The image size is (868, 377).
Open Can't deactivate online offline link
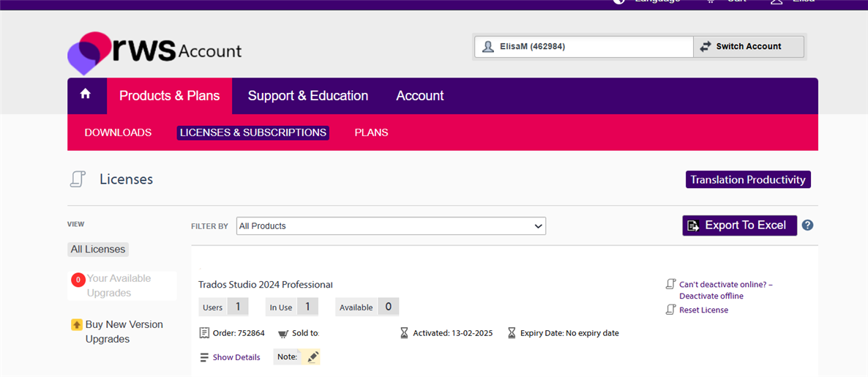726,290
